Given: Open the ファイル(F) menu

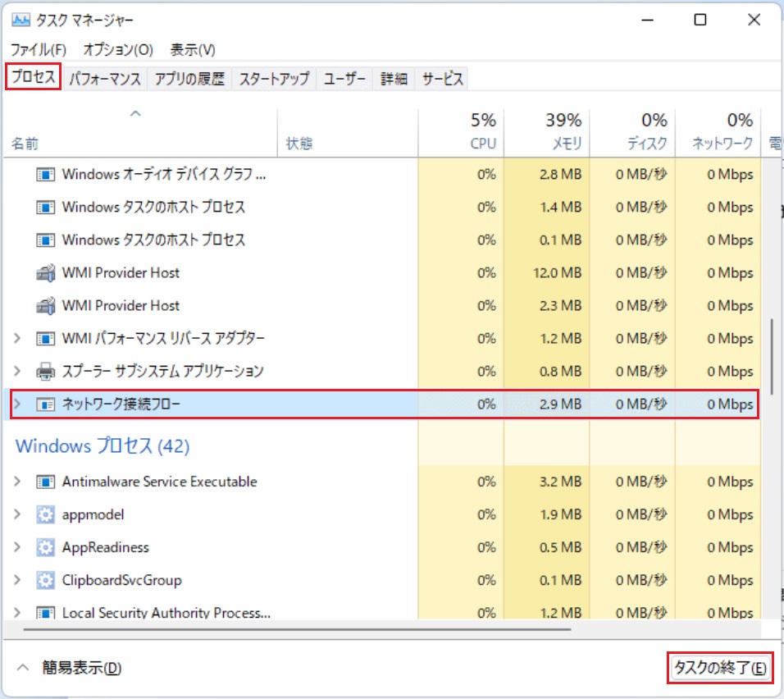Looking at the screenshot, I should [x=39, y=49].
